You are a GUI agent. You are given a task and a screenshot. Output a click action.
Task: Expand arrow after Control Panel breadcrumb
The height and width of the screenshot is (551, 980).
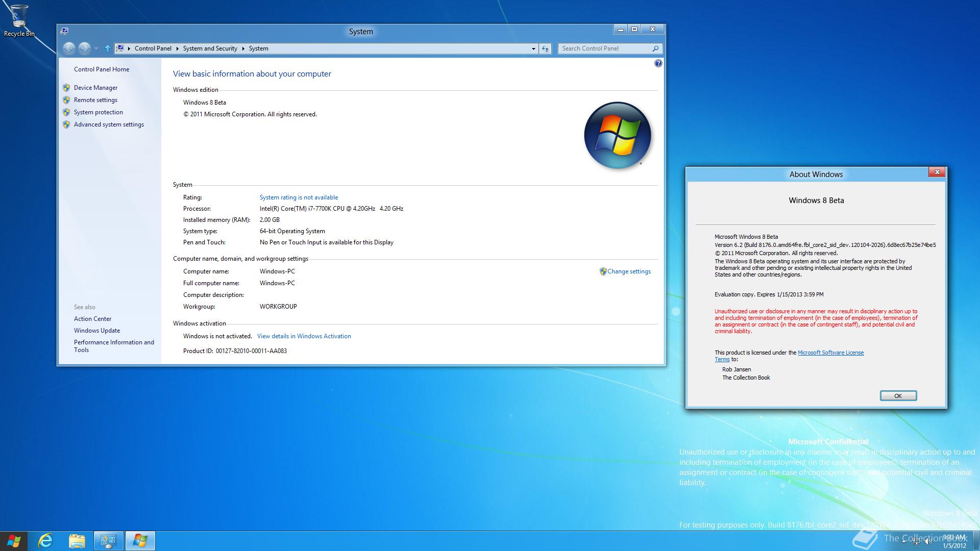click(x=178, y=48)
